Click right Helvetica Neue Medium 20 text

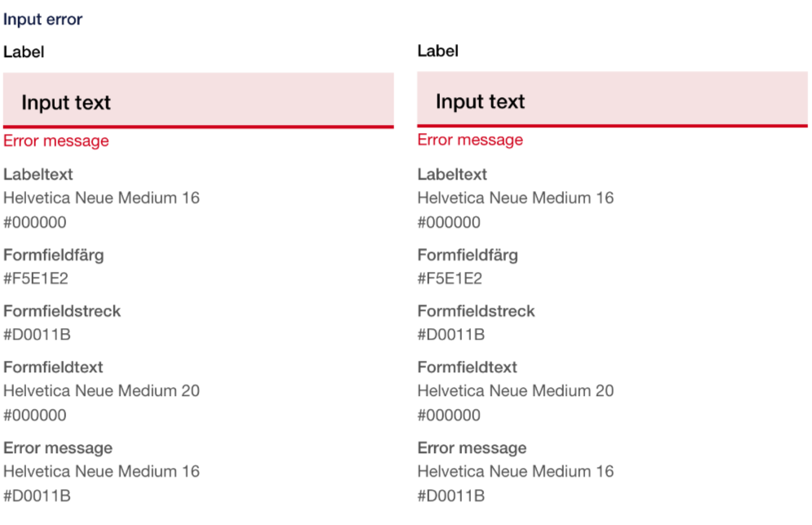pyautogui.click(x=515, y=391)
